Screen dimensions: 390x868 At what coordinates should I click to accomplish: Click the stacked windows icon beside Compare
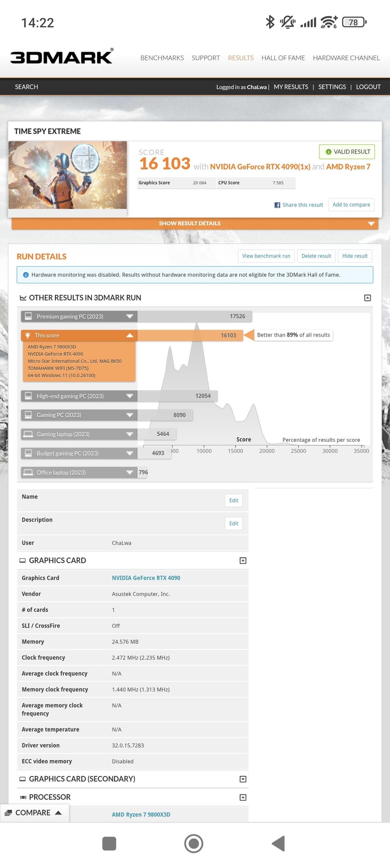point(8,813)
